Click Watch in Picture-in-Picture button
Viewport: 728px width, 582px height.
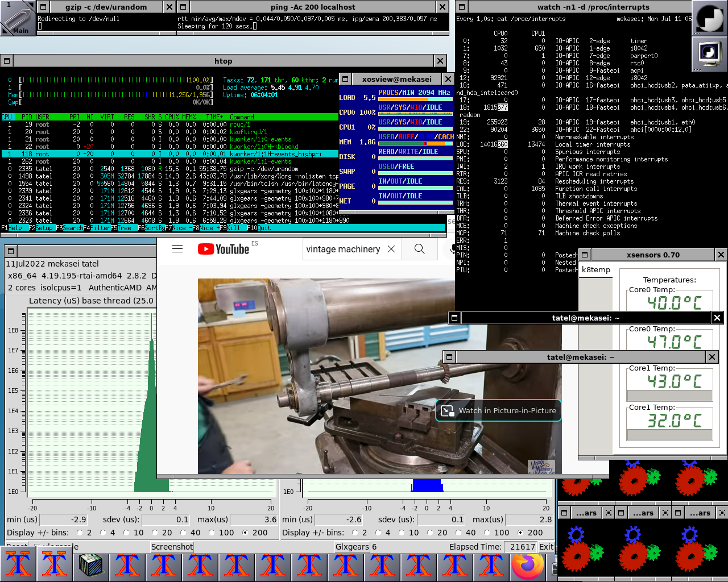499,410
